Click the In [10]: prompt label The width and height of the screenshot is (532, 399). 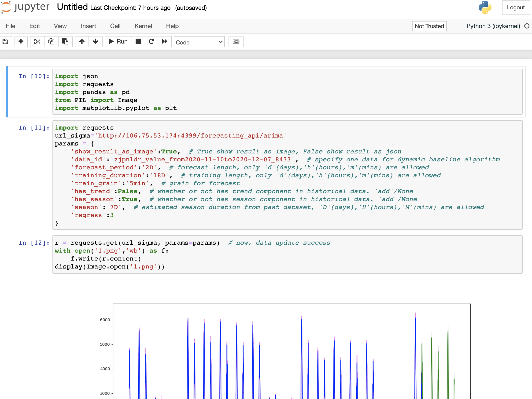[34, 76]
